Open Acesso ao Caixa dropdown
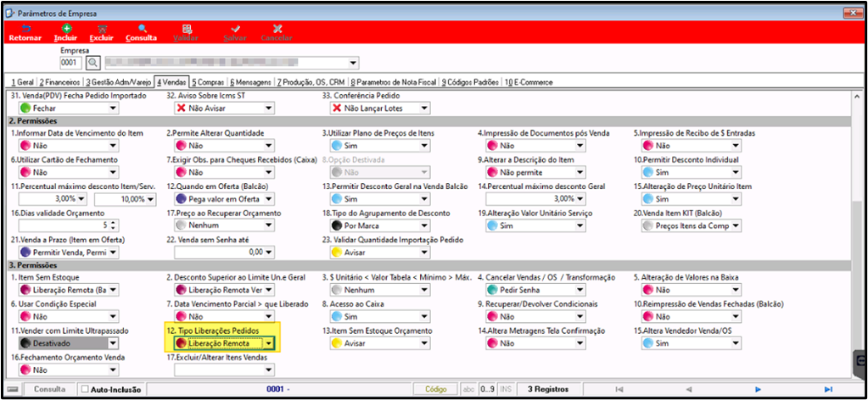This screenshot has width=868, height=400. (424, 317)
